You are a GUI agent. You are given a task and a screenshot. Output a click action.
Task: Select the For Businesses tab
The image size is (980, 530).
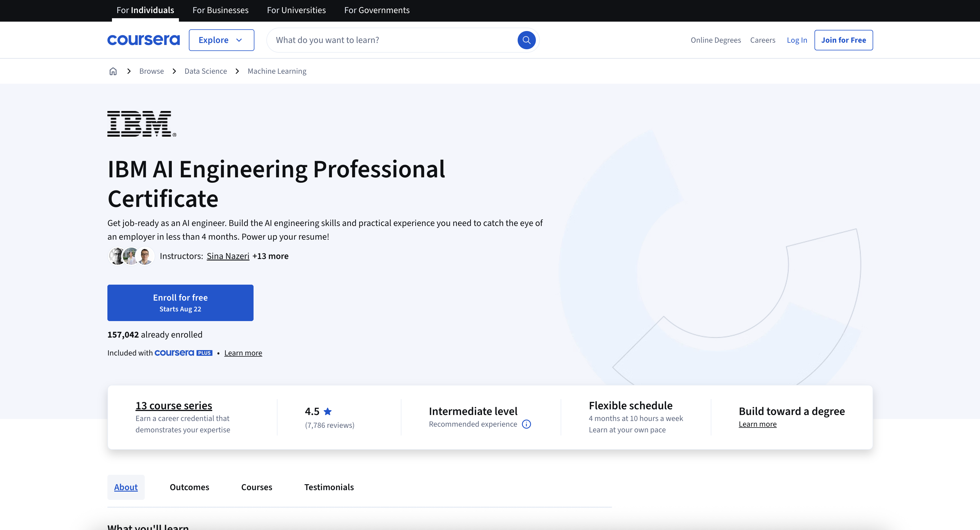(x=221, y=10)
